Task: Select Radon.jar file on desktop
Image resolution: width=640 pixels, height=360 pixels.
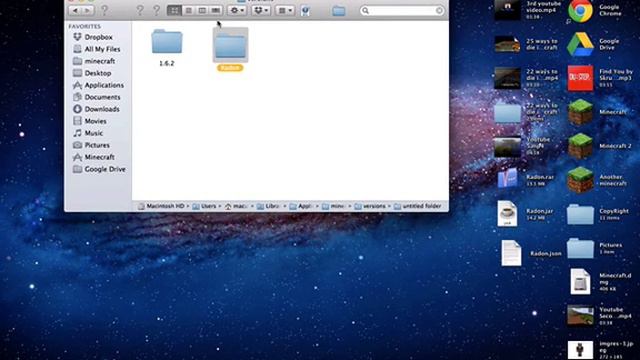Action: [507, 213]
